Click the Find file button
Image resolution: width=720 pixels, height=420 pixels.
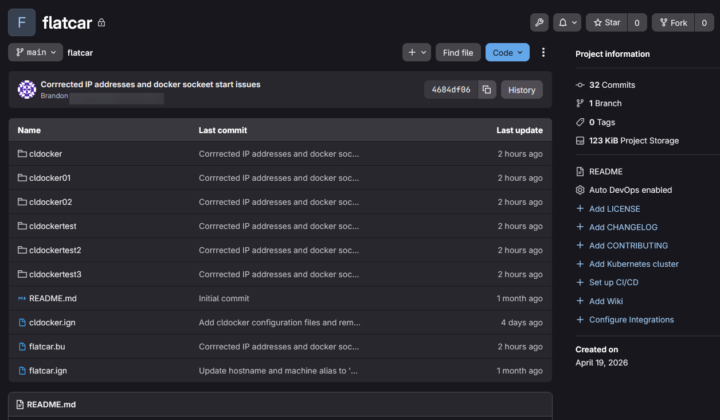[458, 52]
